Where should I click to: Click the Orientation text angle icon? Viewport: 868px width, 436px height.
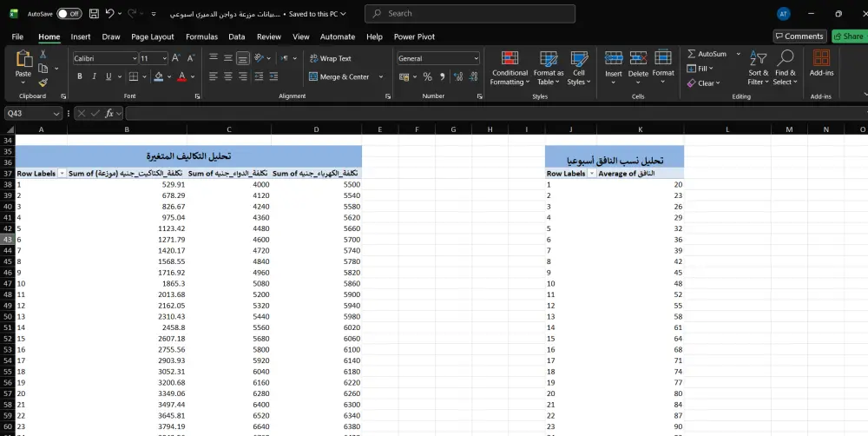259,58
